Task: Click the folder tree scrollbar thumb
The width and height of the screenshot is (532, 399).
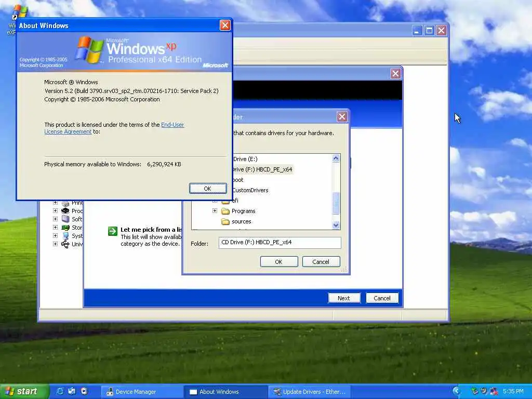Action: [x=336, y=203]
